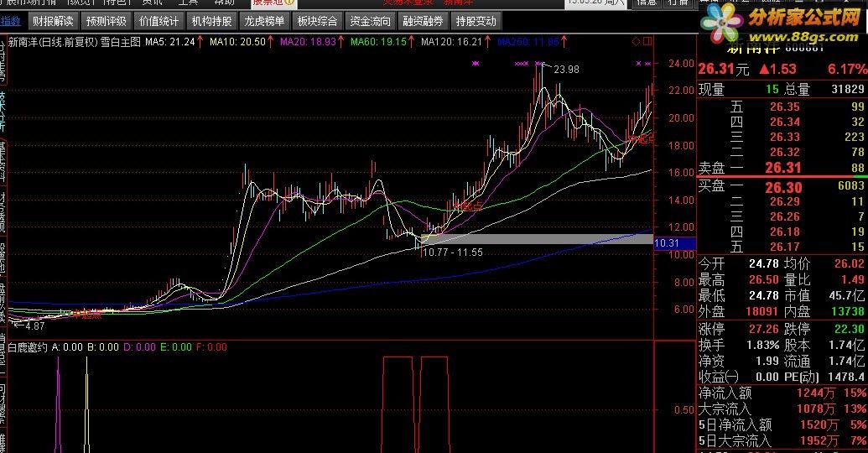Click chart title 新南洋(日线.前复权) 雪白主图
The image size is (868, 453).
(74, 42)
